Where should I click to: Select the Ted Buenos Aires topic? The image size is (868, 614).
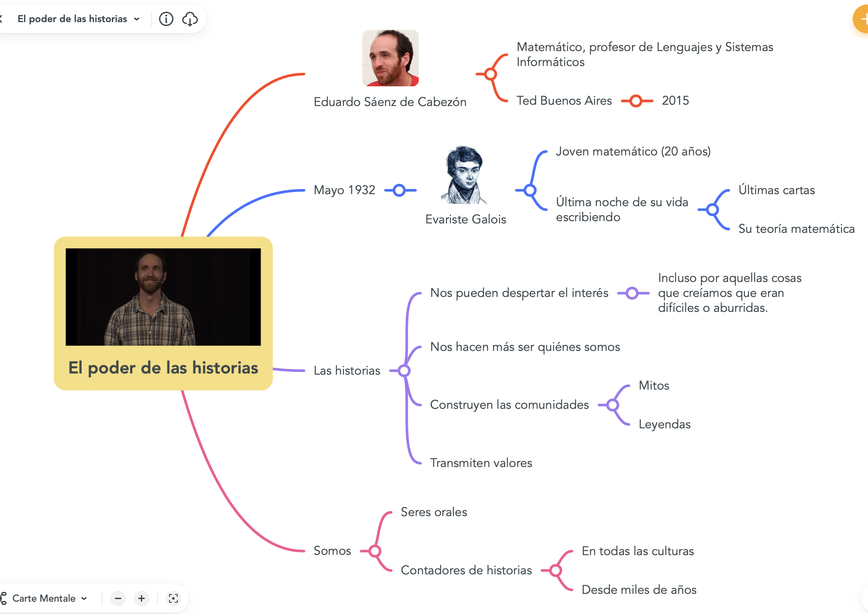564,101
